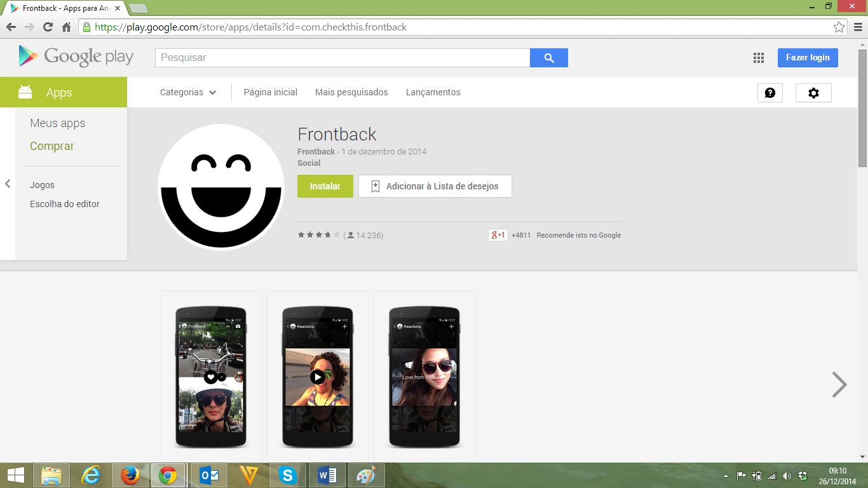
Task: Show next screenshots with right chevron
Action: 839,384
